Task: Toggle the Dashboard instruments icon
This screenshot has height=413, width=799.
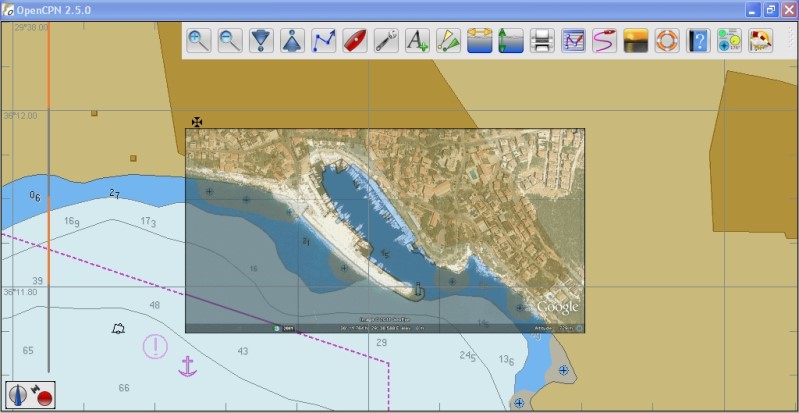Action: pos(729,40)
